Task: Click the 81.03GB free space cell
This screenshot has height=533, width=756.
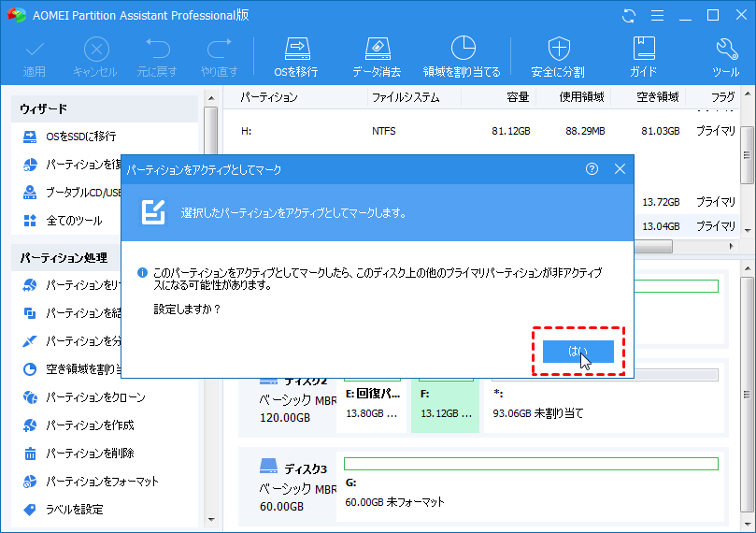Action: click(x=661, y=131)
